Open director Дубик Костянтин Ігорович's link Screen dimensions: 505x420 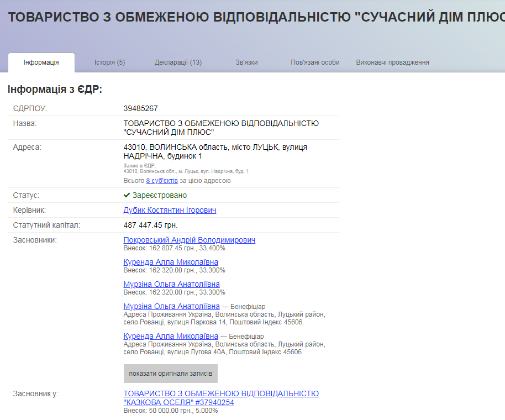tap(170, 210)
